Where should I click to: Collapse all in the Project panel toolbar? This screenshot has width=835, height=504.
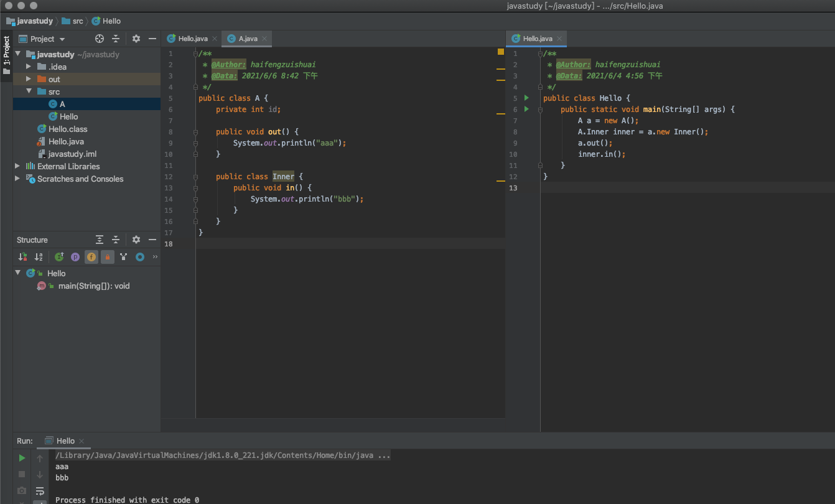pos(115,39)
